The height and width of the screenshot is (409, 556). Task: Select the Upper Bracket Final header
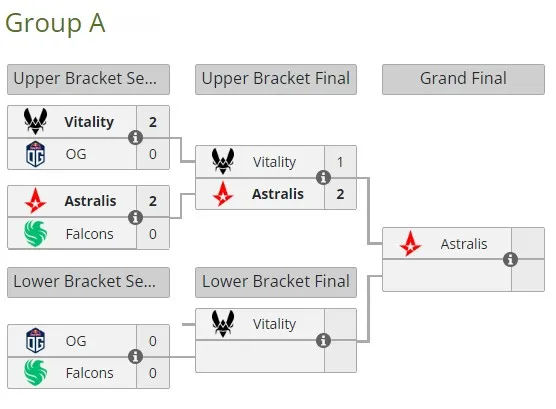[276, 79]
